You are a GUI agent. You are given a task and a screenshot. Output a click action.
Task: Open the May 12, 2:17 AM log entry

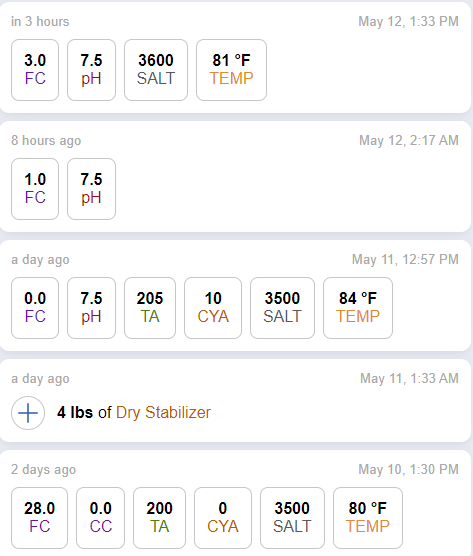pyautogui.click(x=235, y=177)
